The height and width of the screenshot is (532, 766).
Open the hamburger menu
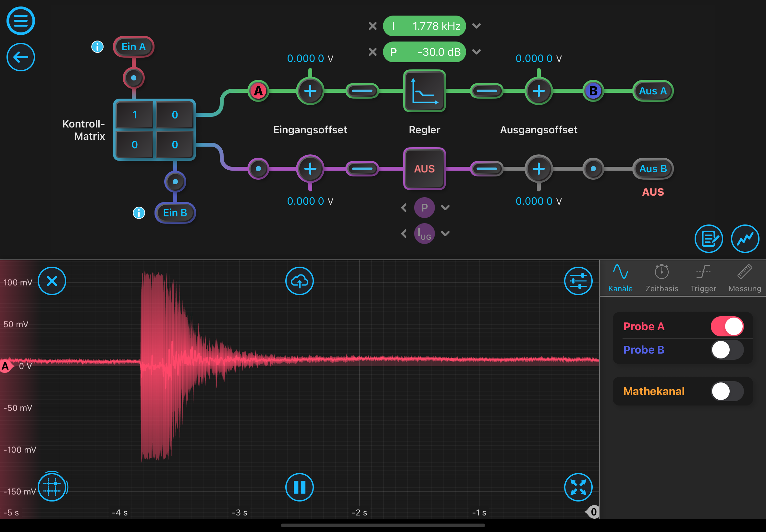pos(20,21)
